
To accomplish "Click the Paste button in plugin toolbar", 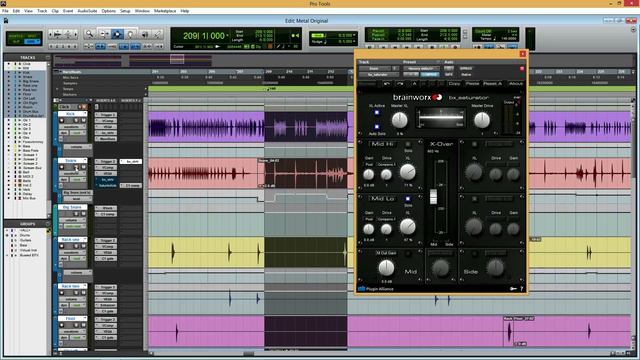I will pos(472,84).
